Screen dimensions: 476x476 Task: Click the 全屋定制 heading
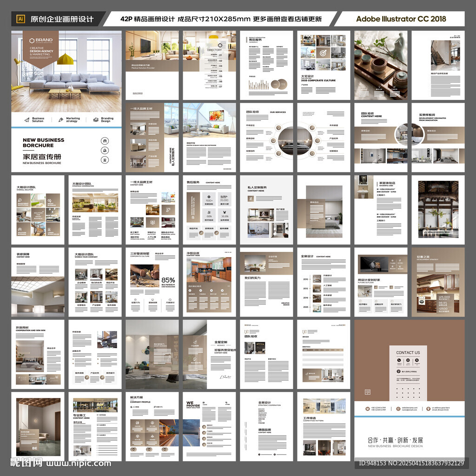point(221,342)
